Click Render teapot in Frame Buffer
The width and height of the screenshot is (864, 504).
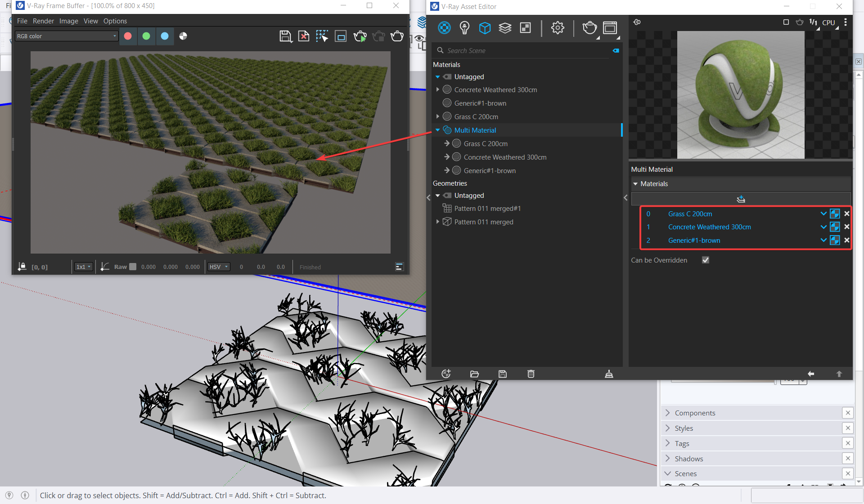click(397, 36)
